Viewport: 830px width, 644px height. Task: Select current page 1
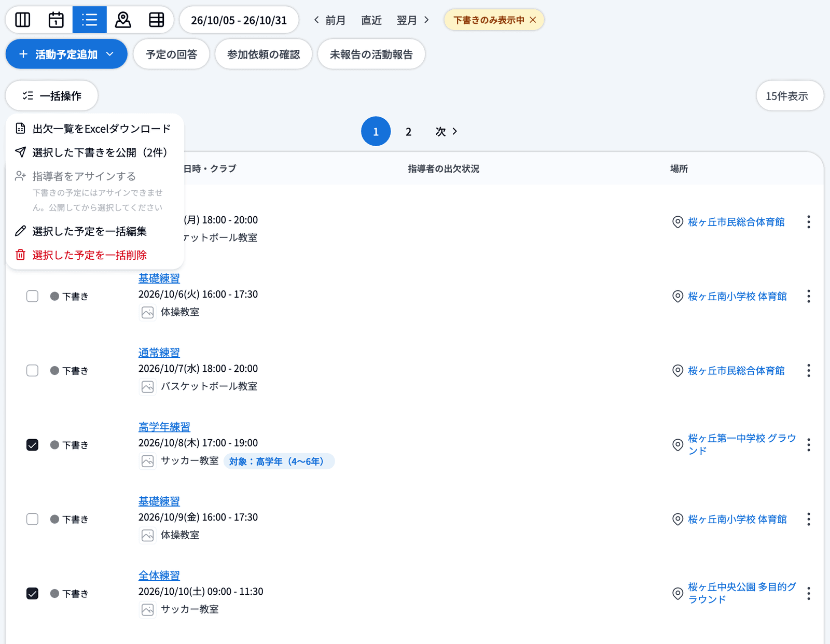click(376, 131)
